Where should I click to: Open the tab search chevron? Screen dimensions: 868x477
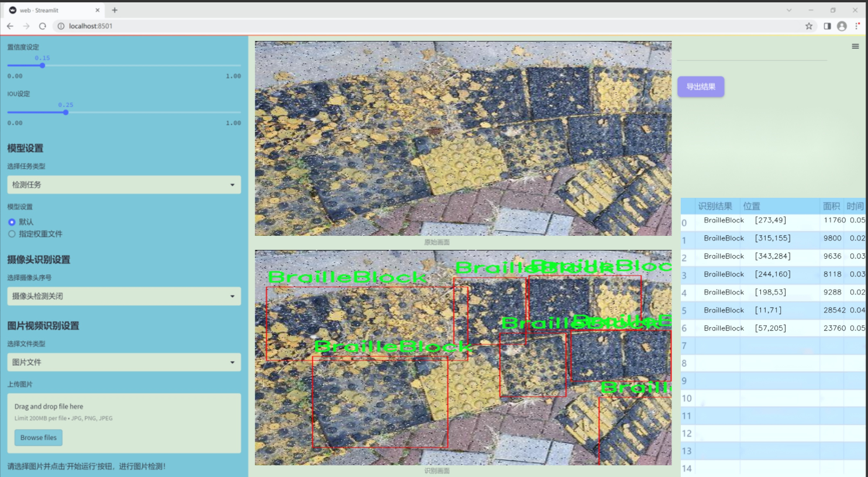(x=788, y=10)
